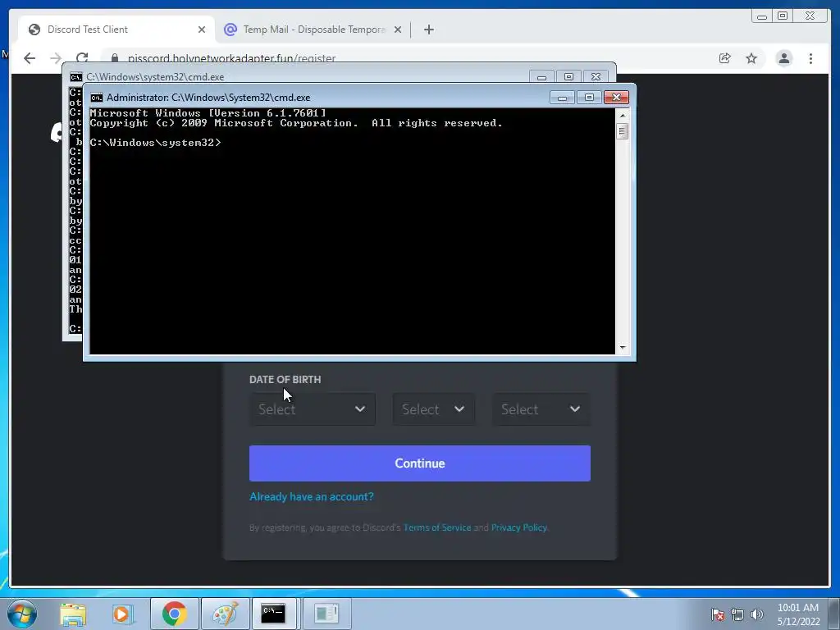840x630 pixels.
Task: Open a new browser tab
Action: tap(428, 30)
